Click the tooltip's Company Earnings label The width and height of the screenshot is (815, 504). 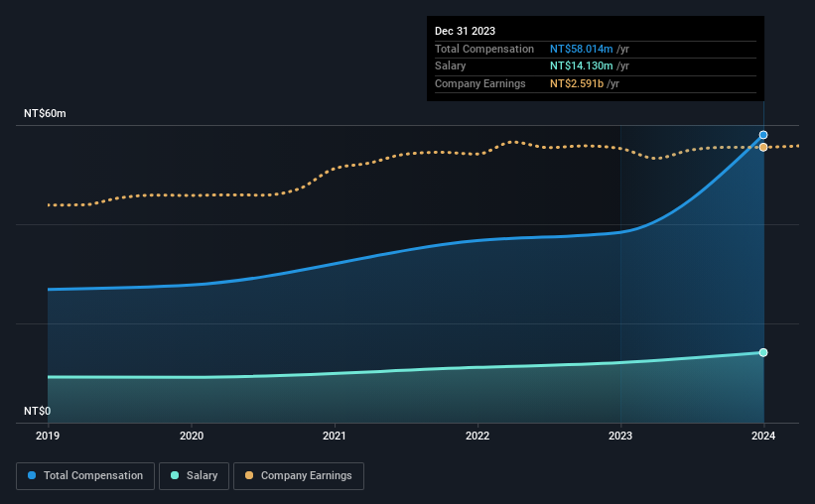(479, 83)
